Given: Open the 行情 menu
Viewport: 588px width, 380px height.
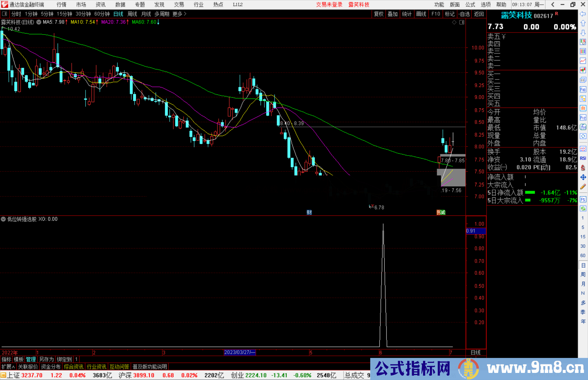Looking at the screenshot, I should (x=62, y=5).
